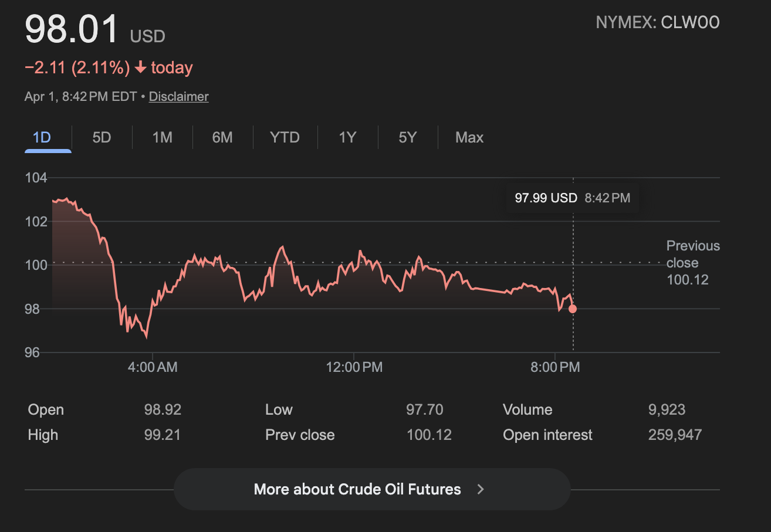Viewport: 771px width, 532px height.
Task: View the 5Y price history tab
Action: (x=408, y=138)
